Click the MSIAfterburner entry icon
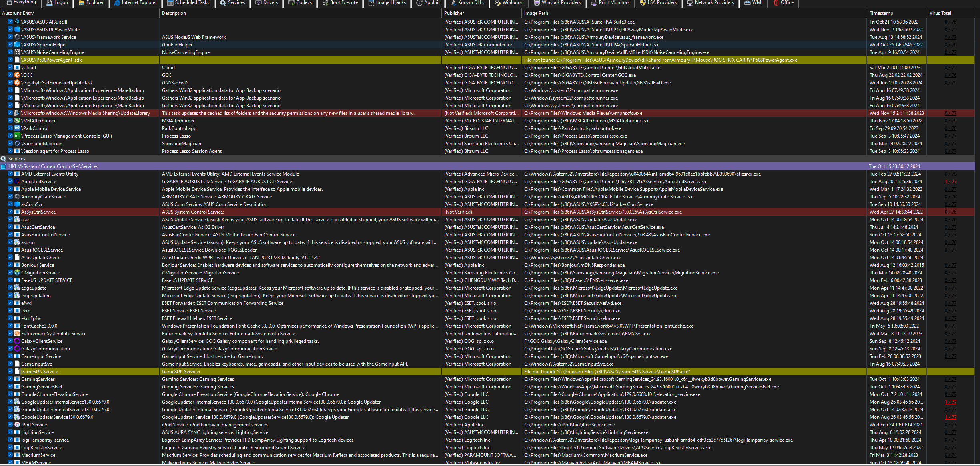Image resolution: width=980 pixels, height=466 pixels. 17,121
